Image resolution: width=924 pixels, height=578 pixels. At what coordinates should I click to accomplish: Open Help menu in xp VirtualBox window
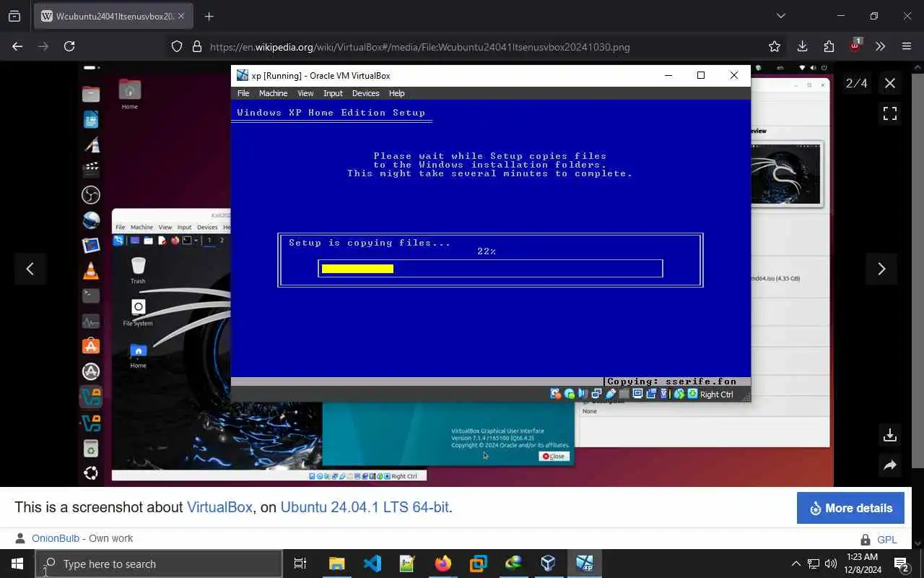tap(396, 93)
